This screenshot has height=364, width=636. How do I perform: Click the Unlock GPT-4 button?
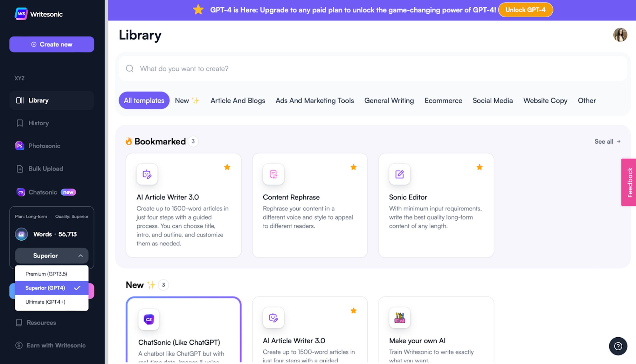point(525,10)
